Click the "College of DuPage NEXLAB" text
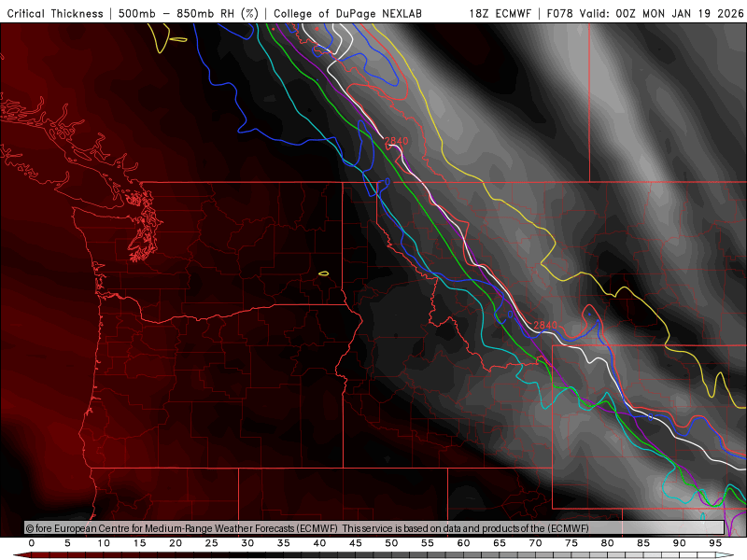The height and width of the screenshot is (560, 747). 347,14
